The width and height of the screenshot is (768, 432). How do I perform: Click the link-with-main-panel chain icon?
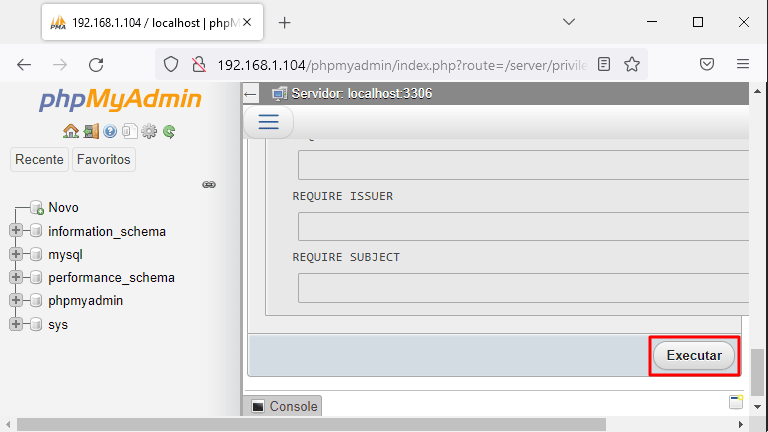coord(209,185)
